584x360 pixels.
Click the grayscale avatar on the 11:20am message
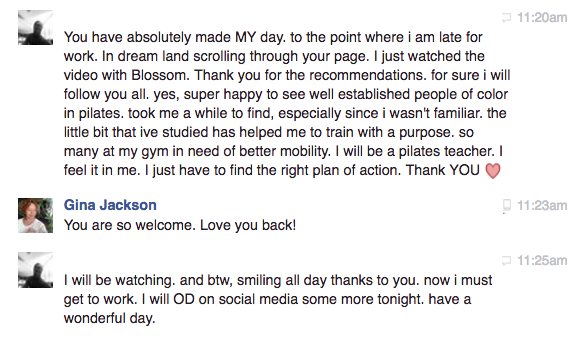35,28
